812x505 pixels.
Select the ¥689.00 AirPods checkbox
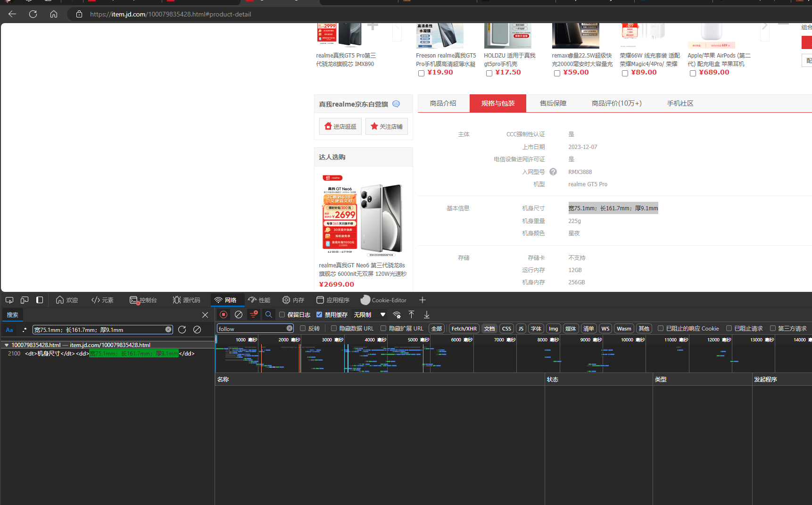pos(693,73)
